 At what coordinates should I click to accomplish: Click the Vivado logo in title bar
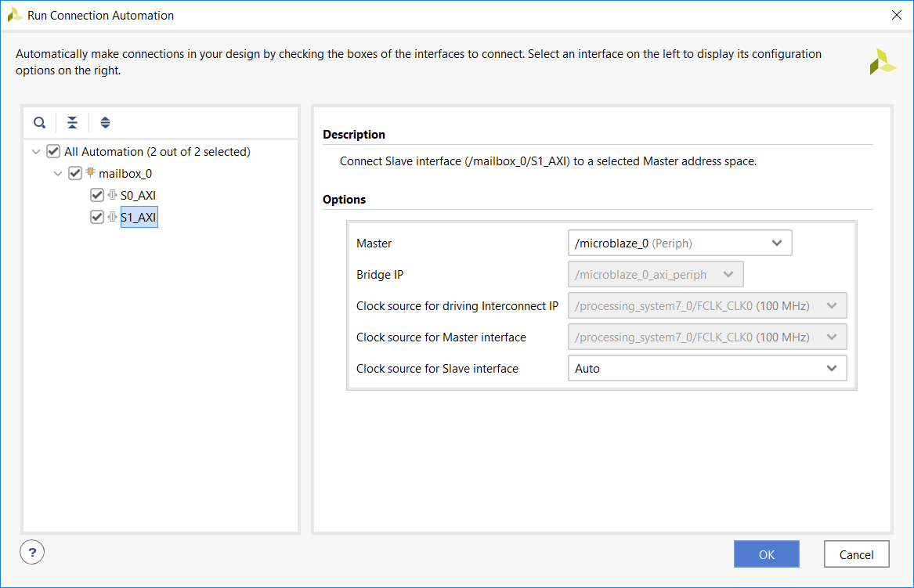14,15
